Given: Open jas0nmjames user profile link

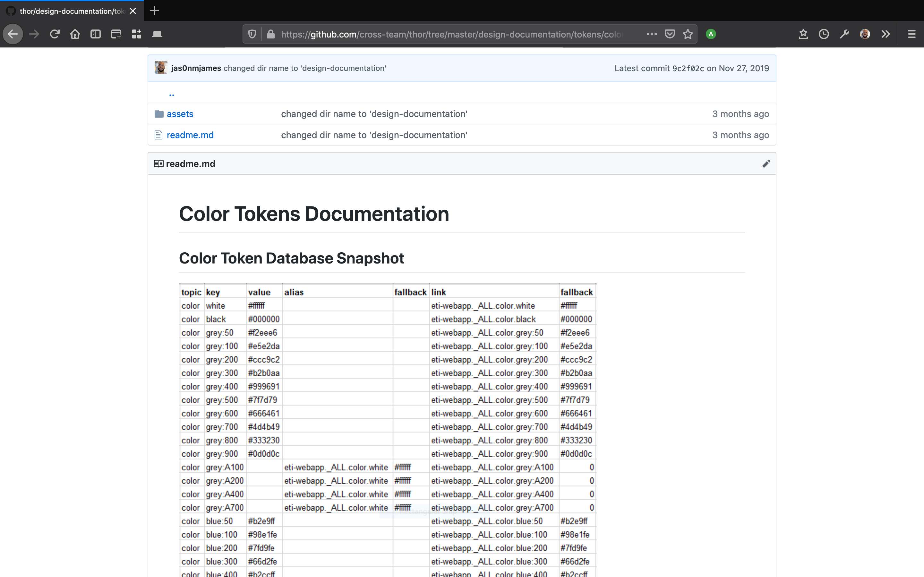Looking at the screenshot, I should (196, 68).
